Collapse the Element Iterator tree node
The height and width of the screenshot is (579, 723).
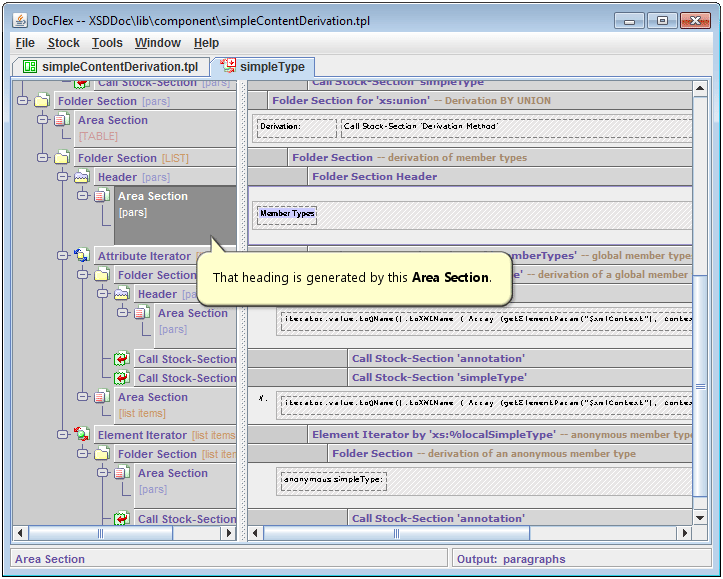click(63, 435)
